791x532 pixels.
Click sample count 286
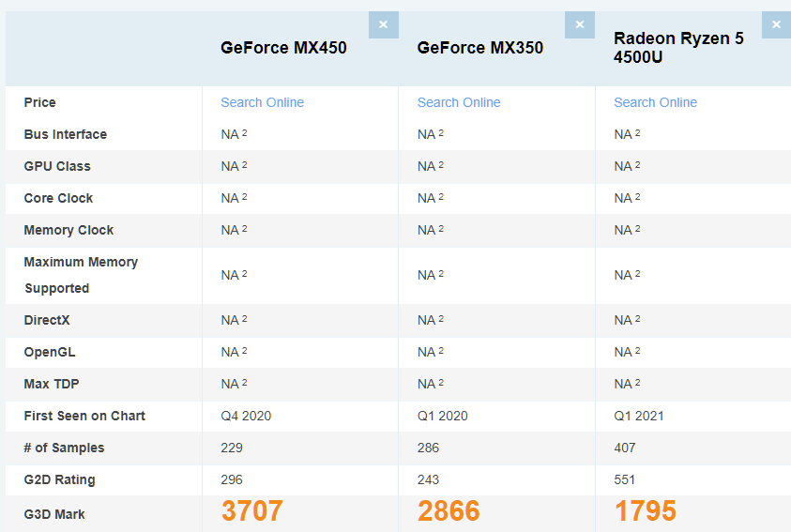click(x=428, y=448)
